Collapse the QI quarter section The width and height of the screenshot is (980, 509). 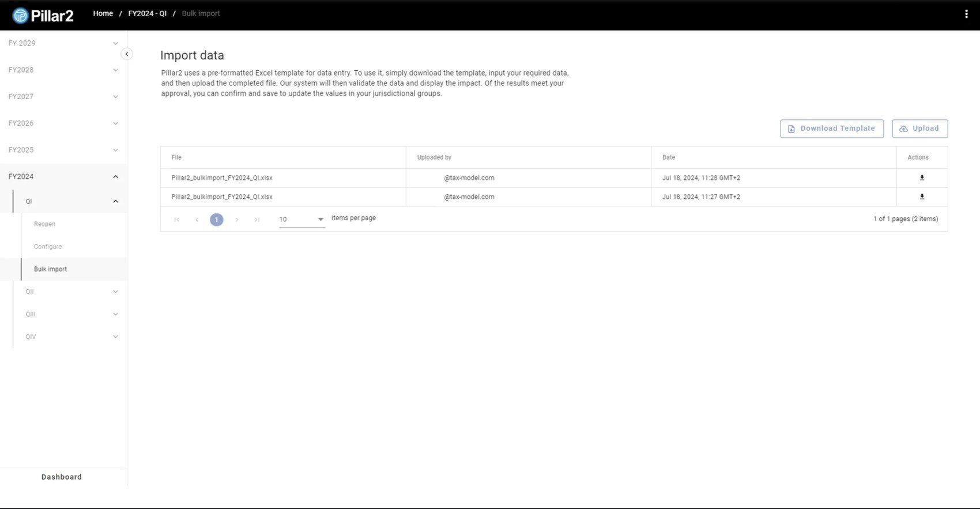pos(70,201)
